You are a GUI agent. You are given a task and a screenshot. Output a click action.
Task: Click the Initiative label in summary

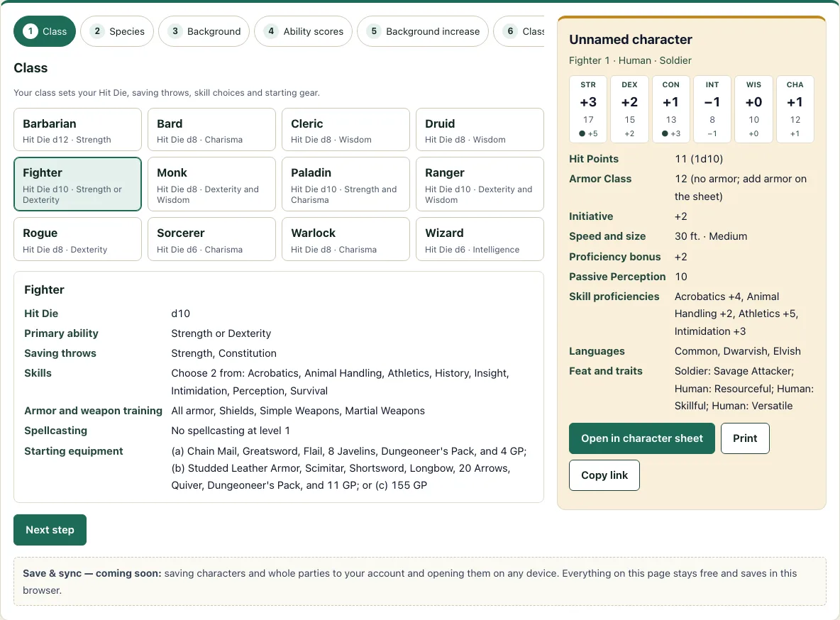point(591,216)
